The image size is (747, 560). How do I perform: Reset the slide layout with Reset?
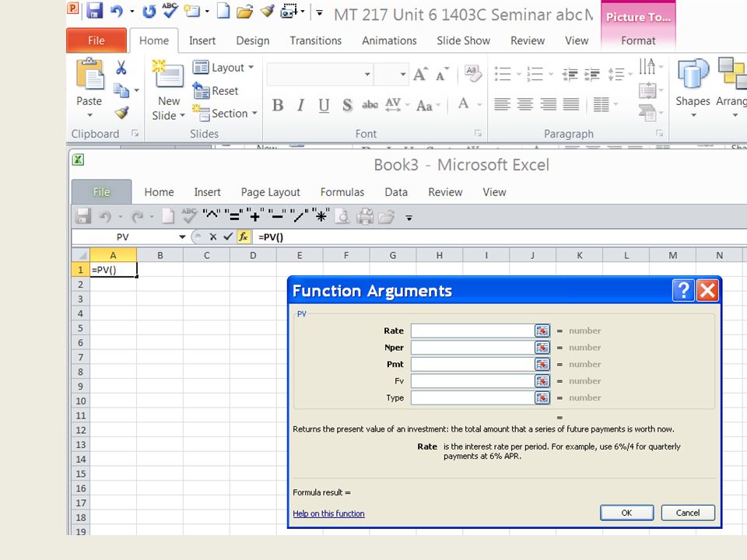click(x=216, y=90)
